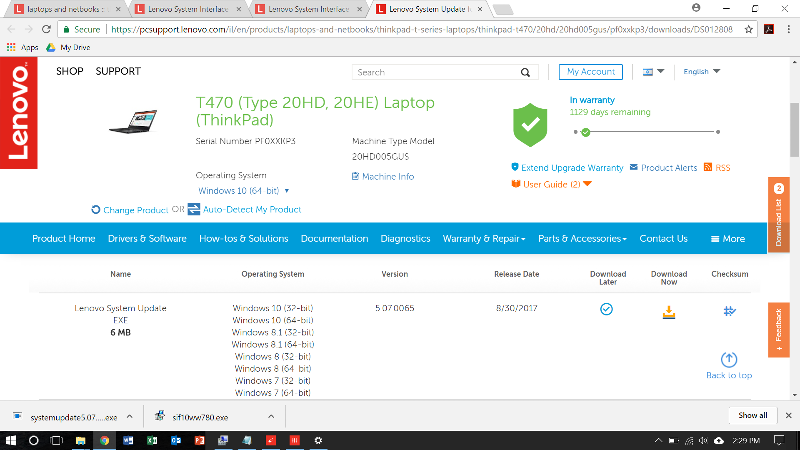Open Chrome's three-dot menu
The height and width of the screenshot is (450, 800).
pos(789,30)
